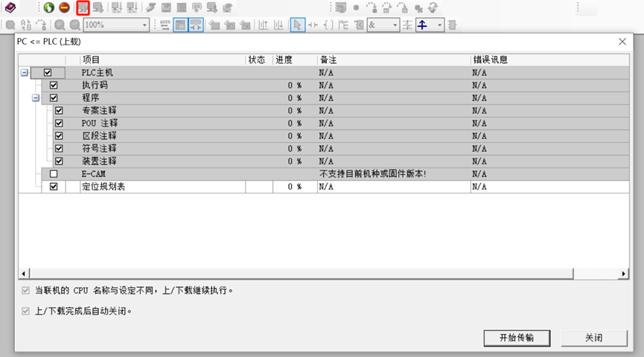Image resolution: width=644 pixels, height=357 pixels.
Task: Toggle 上/下载完成后自动关闭 checkbox
Action: tap(25, 311)
